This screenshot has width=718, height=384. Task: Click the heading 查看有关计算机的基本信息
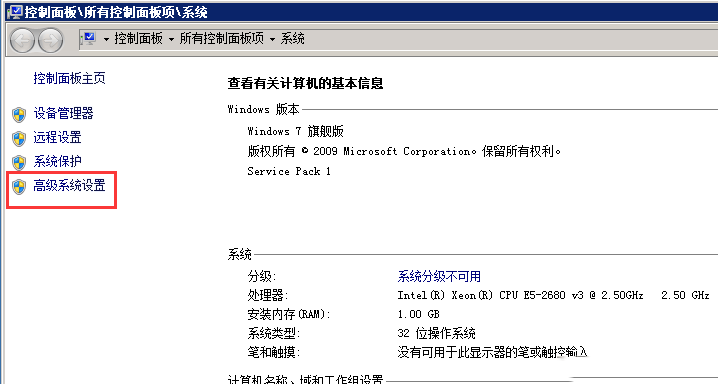coord(305,83)
